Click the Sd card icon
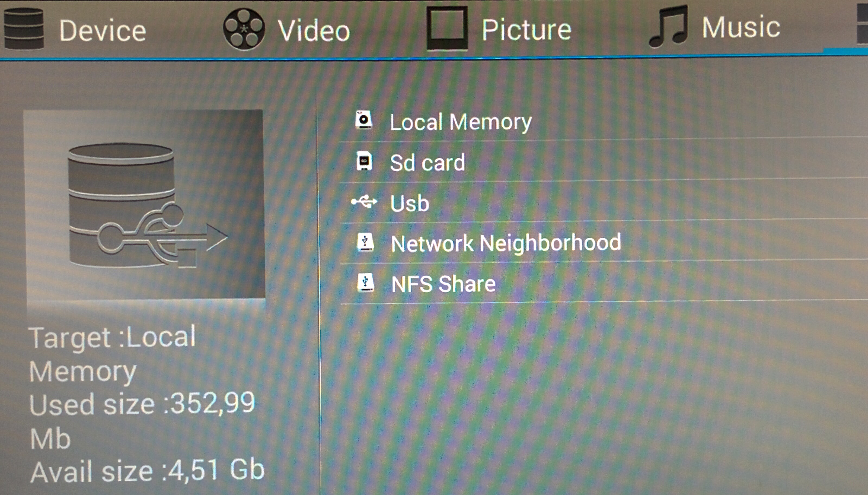Screen dimensions: 868x495 pyautogui.click(x=364, y=161)
